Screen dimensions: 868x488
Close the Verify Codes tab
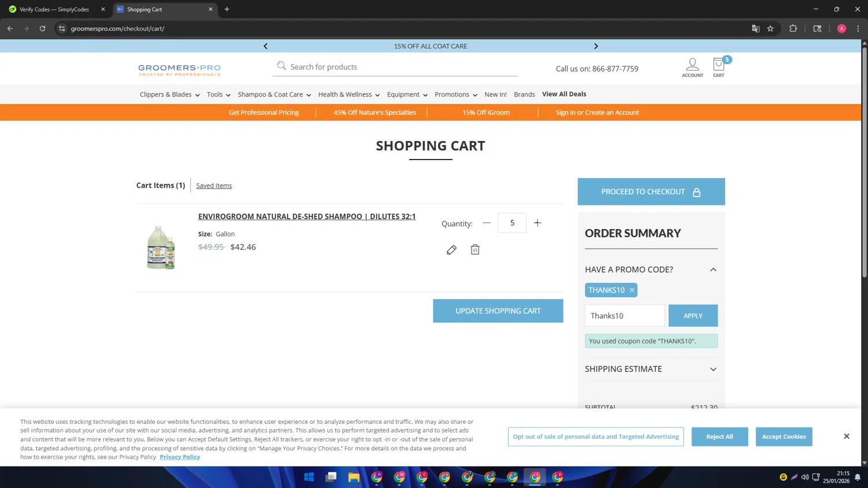103,9
